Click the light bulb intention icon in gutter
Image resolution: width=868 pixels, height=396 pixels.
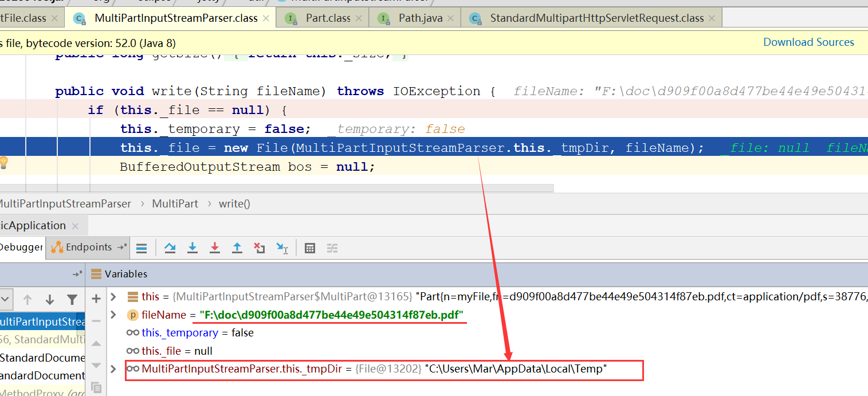(x=4, y=162)
